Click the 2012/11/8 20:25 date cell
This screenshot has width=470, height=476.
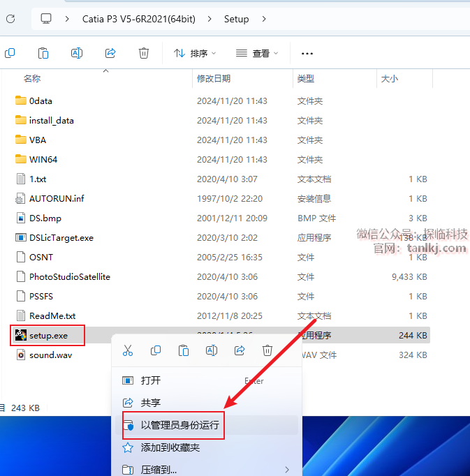[230, 315]
